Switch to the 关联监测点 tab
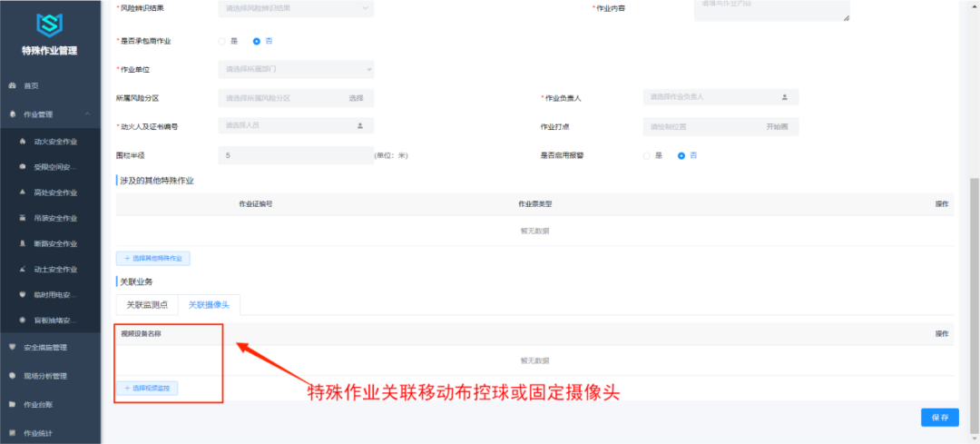The image size is (980, 444). click(147, 304)
